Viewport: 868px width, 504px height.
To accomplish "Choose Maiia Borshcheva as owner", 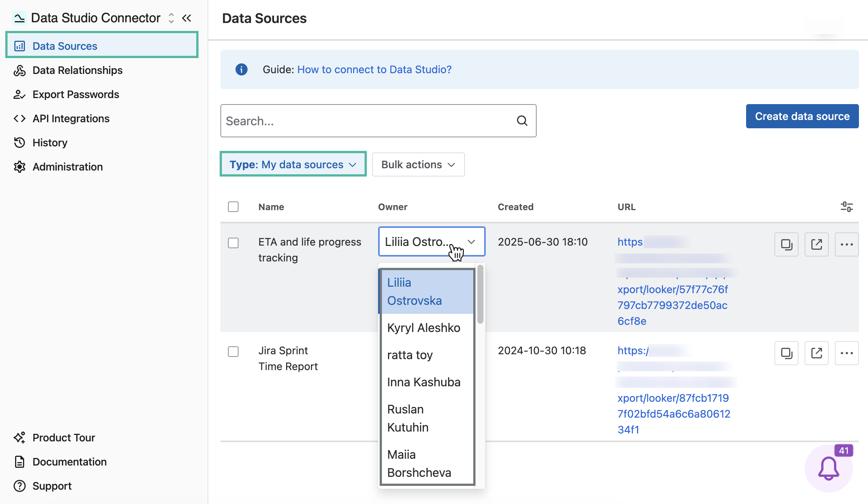I will 427,463.
